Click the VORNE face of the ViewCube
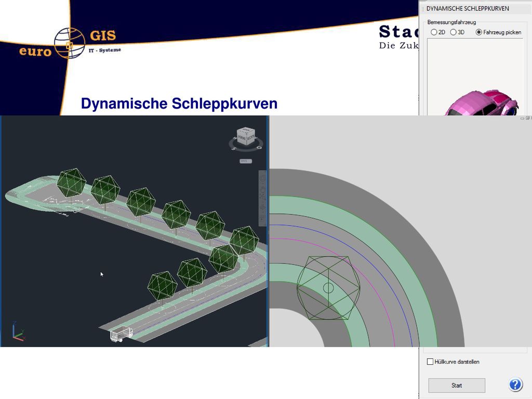Screen dimensions: 532x399 pos(242,137)
